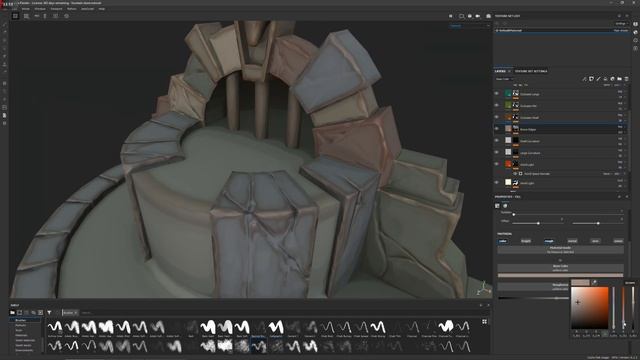The width and height of the screenshot is (640, 360).
Task: Hide the bottom World Light layer
Action: [497, 182]
